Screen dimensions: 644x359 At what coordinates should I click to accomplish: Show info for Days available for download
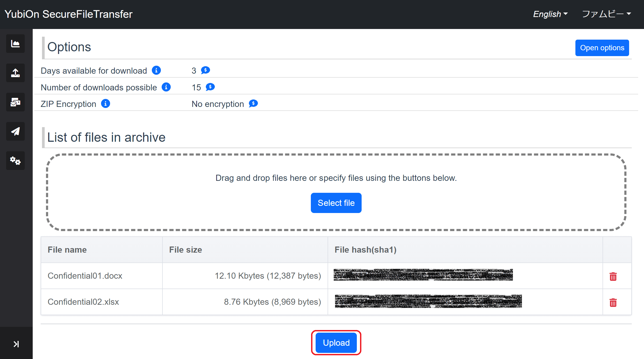tap(156, 70)
